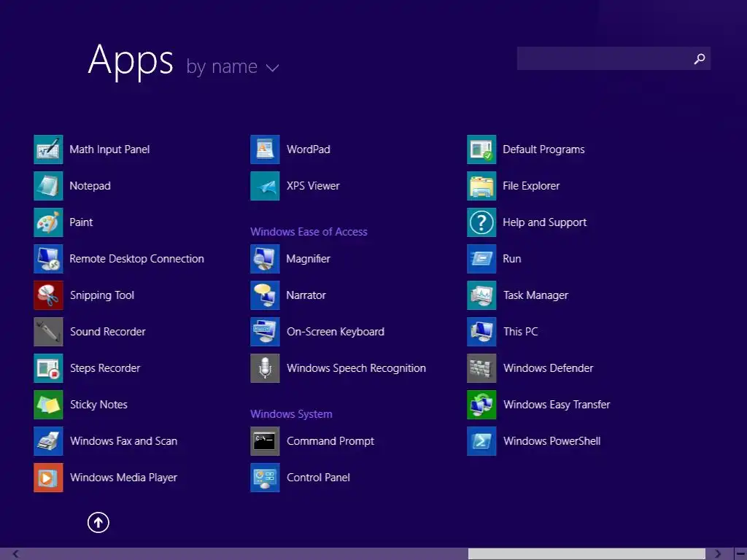Open the Windows Speech Recognition icon
Image resolution: width=747 pixels, height=560 pixels.
click(x=265, y=368)
